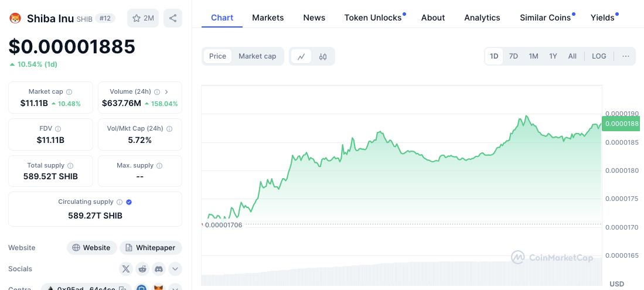Open the Analytics tab
Viewport: 644px width, 290px height.
click(482, 18)
